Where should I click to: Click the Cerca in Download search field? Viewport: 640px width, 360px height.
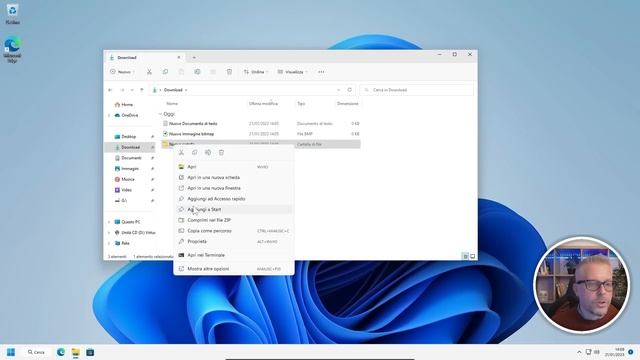(x=416, y=90)
